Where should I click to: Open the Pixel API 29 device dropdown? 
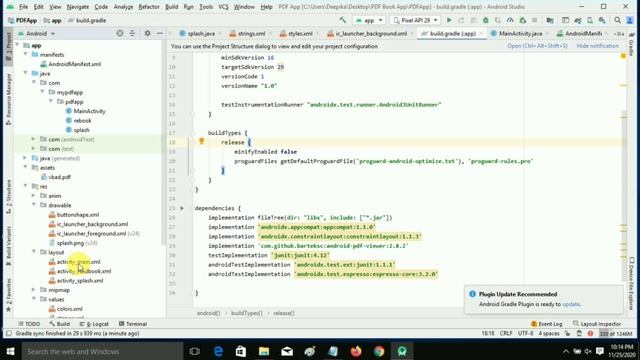pos(416,20)
